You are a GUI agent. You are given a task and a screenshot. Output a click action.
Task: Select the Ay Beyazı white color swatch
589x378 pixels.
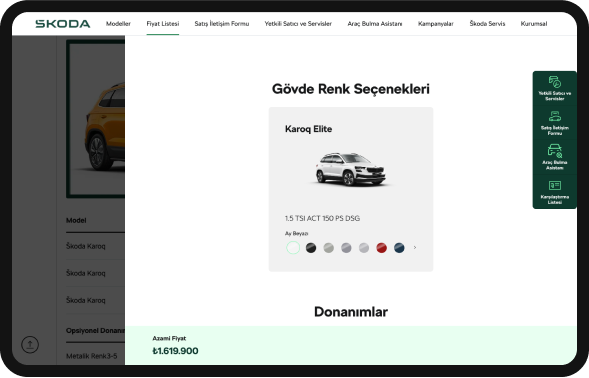(x=293, y=248)
